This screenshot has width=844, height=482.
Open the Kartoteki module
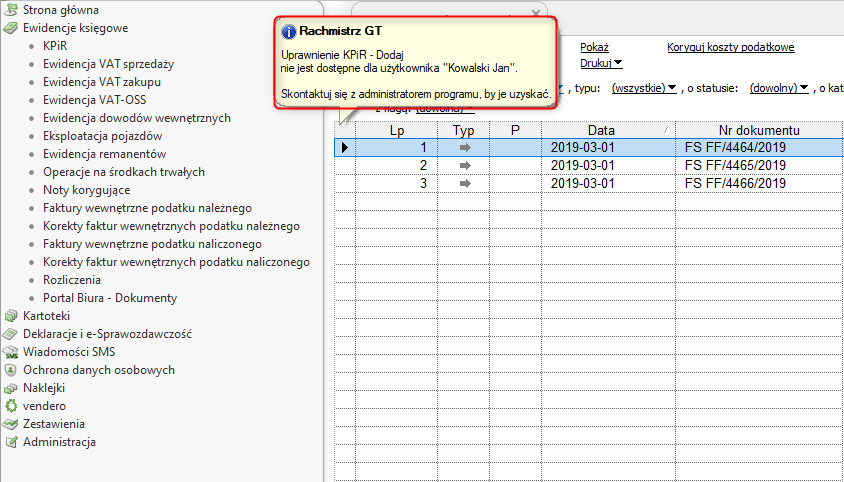pos(46,316)
